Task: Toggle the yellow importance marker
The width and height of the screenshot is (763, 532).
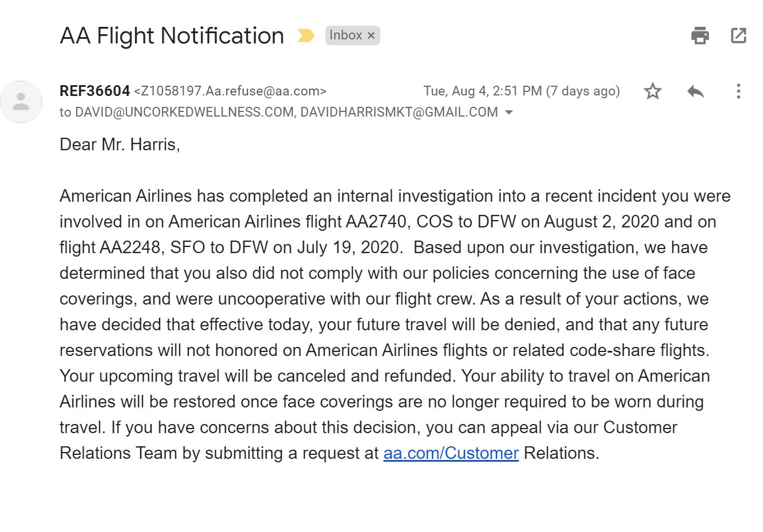Action: (x=306, y=36)
